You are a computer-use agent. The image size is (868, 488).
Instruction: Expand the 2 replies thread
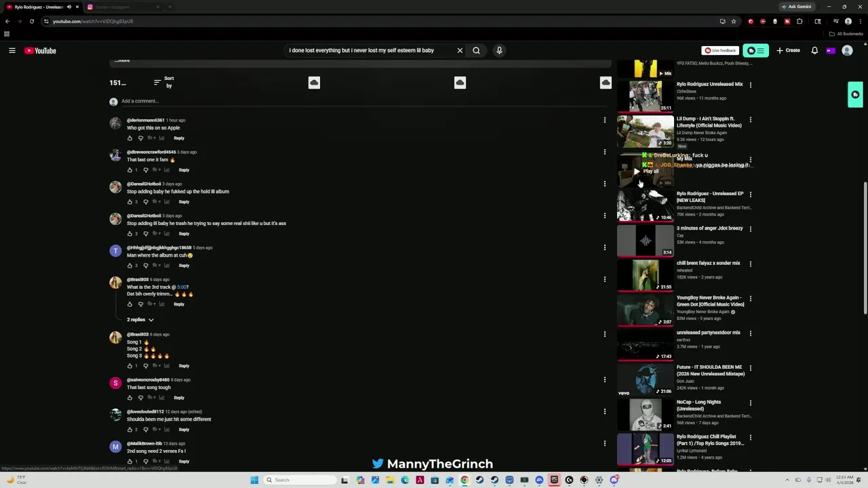pyautogui.click(x=140, y=319)
